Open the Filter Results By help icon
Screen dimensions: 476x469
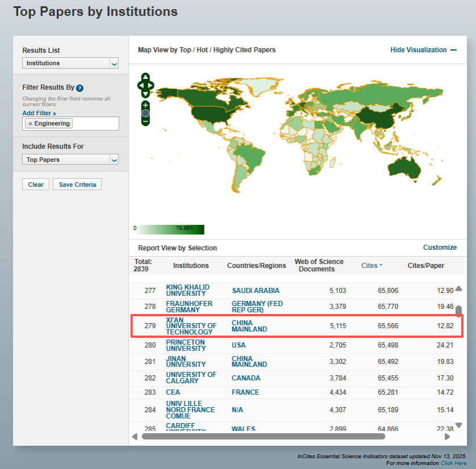click(x=80, y=88)
